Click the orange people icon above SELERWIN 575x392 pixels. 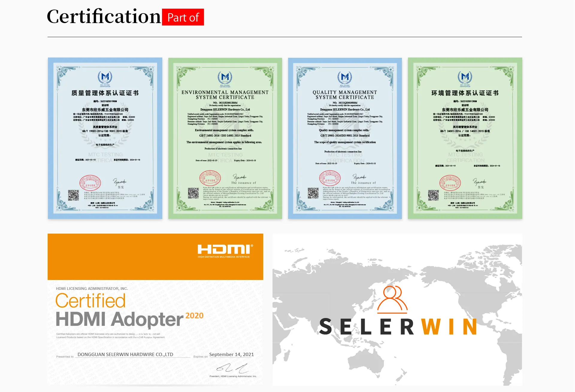[392, 299]
